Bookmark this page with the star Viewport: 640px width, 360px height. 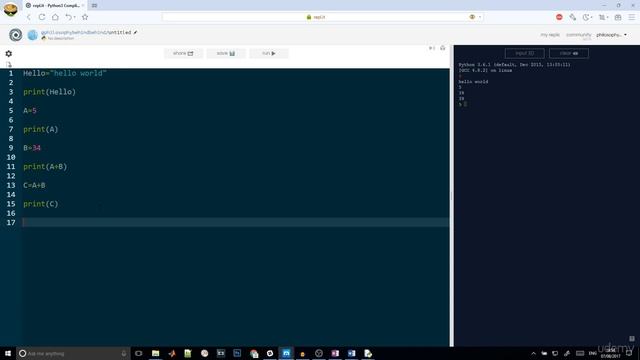(x=85, y=17)
